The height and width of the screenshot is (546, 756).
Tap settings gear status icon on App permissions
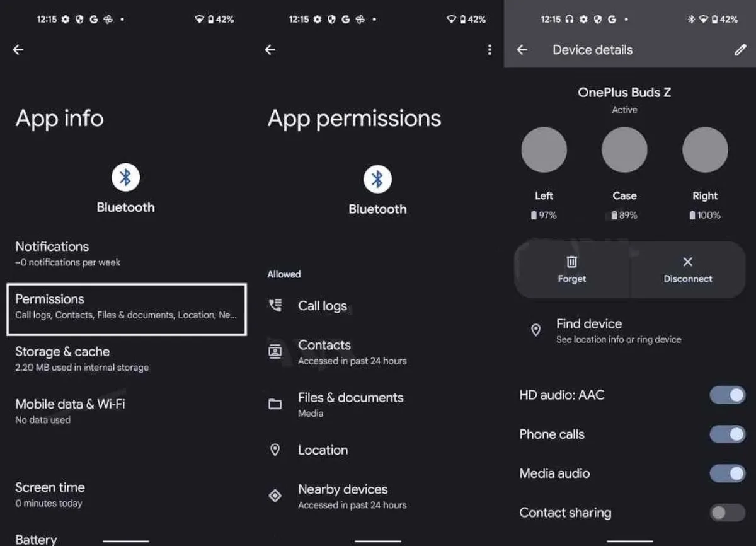pos(318,20)
